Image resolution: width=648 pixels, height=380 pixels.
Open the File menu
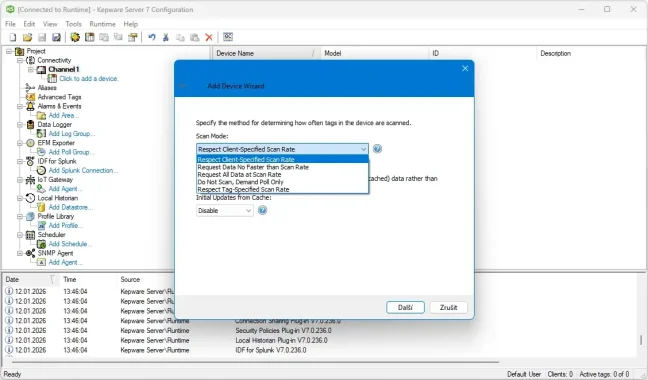(x=10, y=24)
